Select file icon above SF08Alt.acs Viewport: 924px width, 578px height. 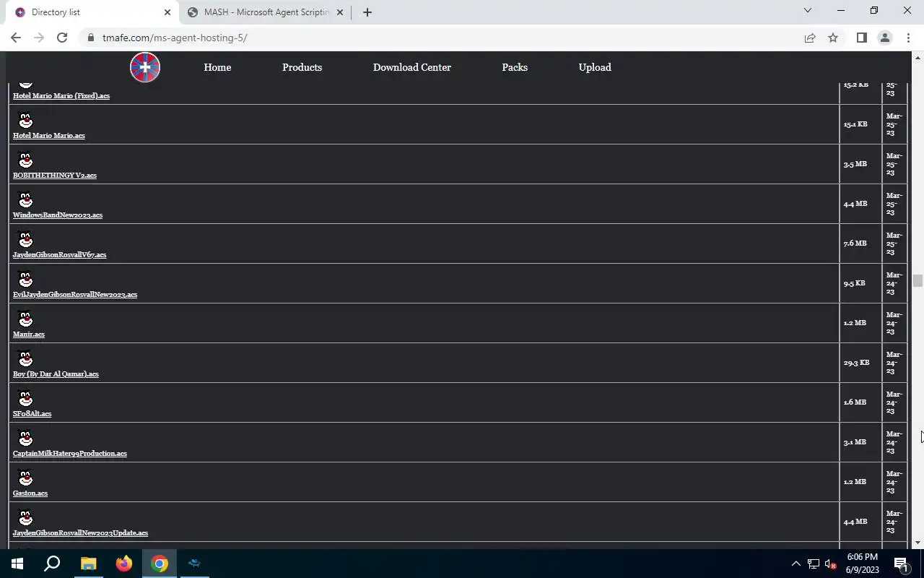coord(25,398)
